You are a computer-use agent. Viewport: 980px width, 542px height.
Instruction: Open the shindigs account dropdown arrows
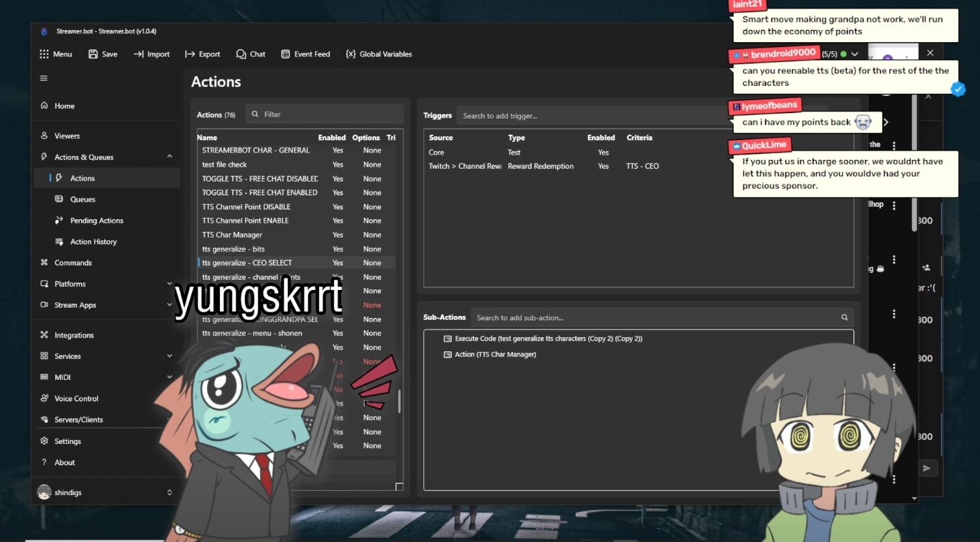169,492
